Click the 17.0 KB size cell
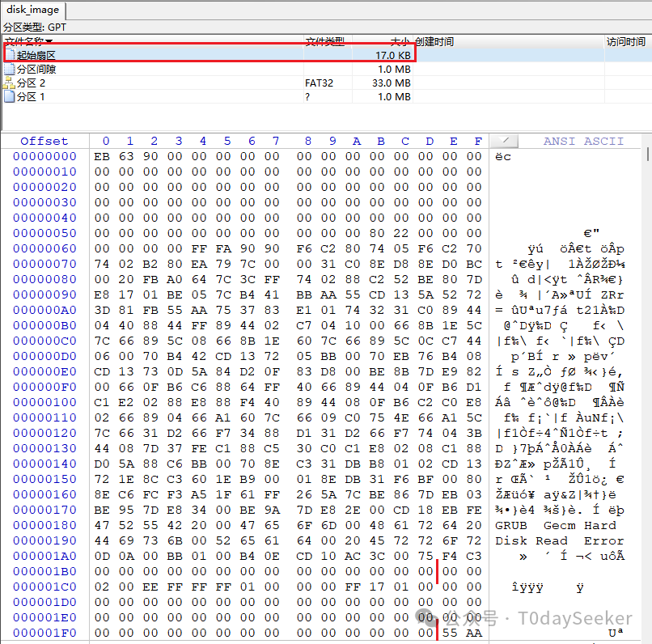Screen dimensions: 652x644 393,55
